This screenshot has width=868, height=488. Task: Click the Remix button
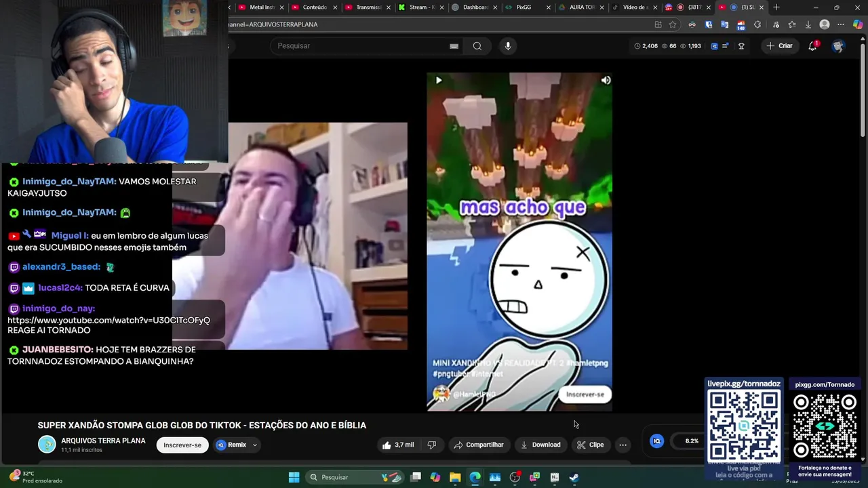point(231,445)
